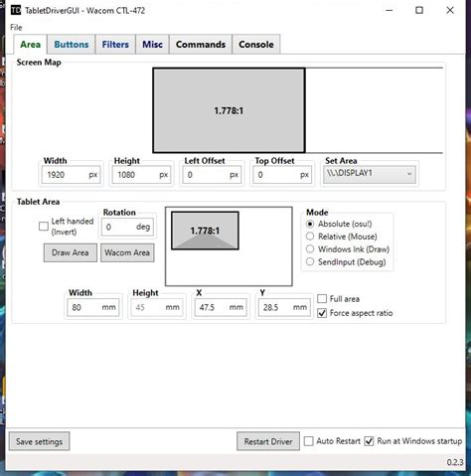Close the TabletDriverGUI window
The image size is (471, 476).
450,10
